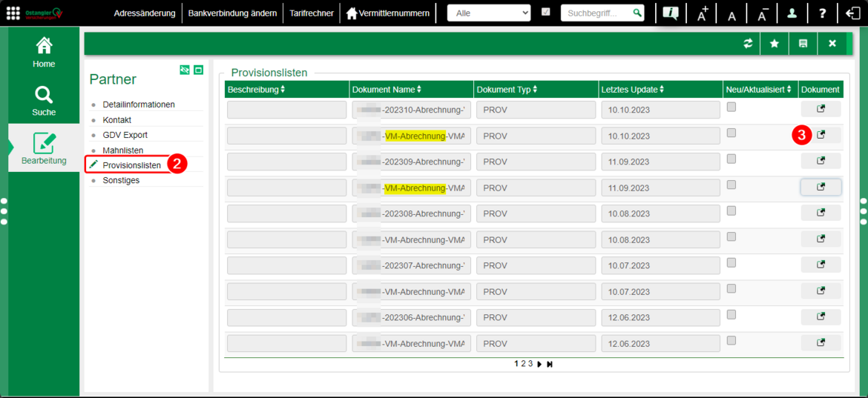
Task: Open the Alle dropdown in top bar
Action: (x=489, y=13)
